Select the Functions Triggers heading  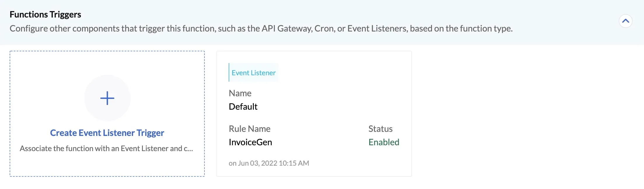point(45,14)
